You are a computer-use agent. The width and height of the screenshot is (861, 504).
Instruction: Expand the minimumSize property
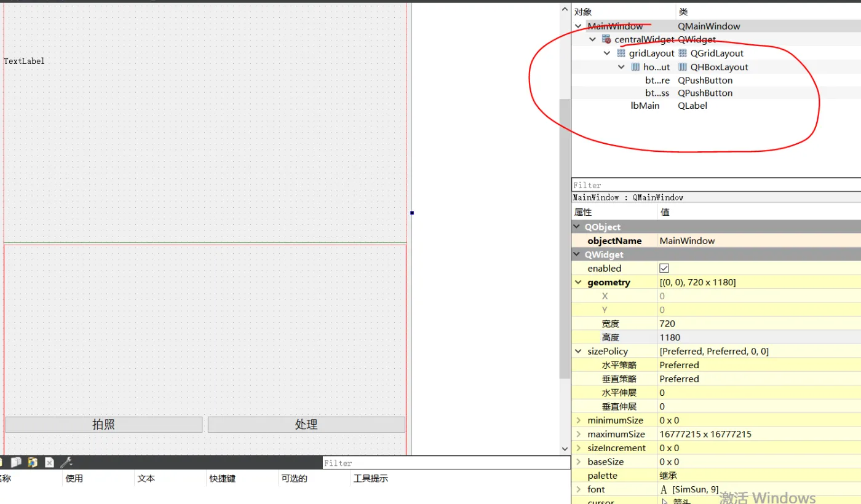pos(578,420)
